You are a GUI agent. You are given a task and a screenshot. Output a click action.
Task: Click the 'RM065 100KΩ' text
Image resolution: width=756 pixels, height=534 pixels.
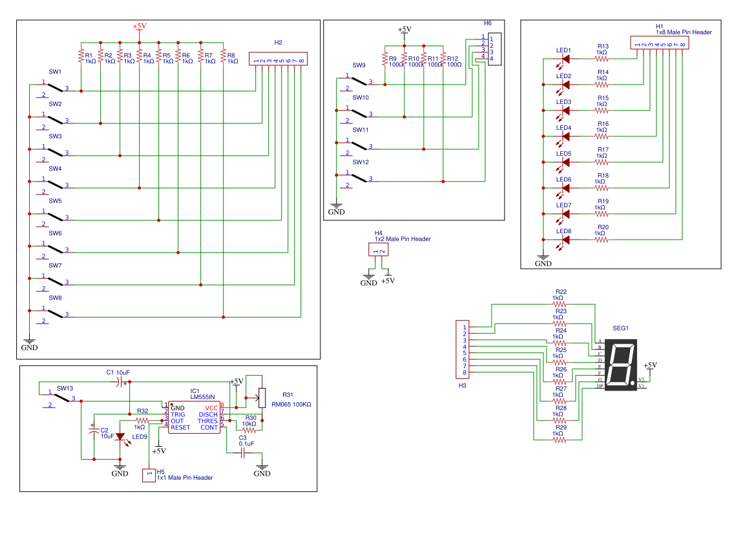[x=291, y=405]
